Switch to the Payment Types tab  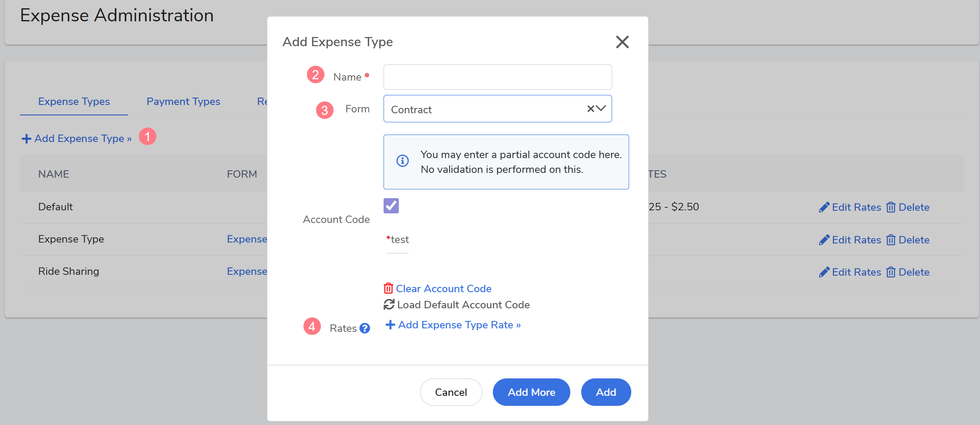183,101
